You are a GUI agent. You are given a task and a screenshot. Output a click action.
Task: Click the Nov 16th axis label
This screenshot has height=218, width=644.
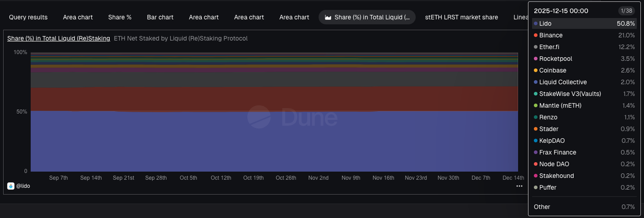click(x=383, y=178)
